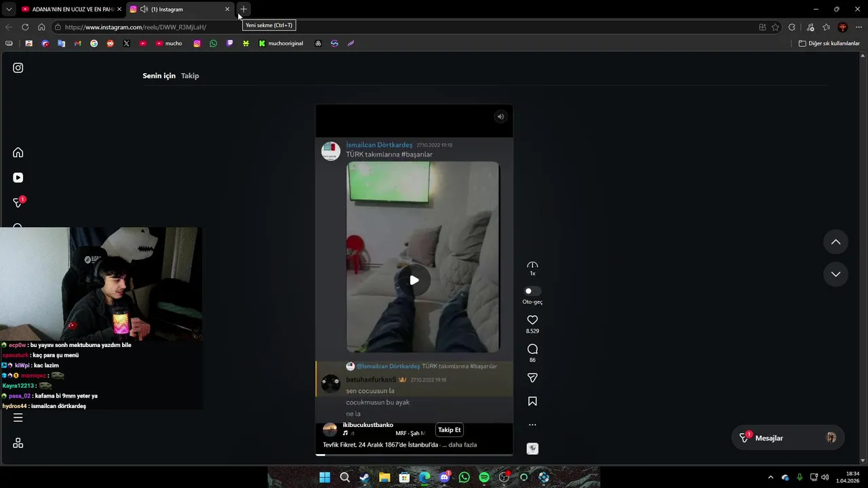Open the MRF · Şah audio link
The image size is (868, 488).
(410, 433)
